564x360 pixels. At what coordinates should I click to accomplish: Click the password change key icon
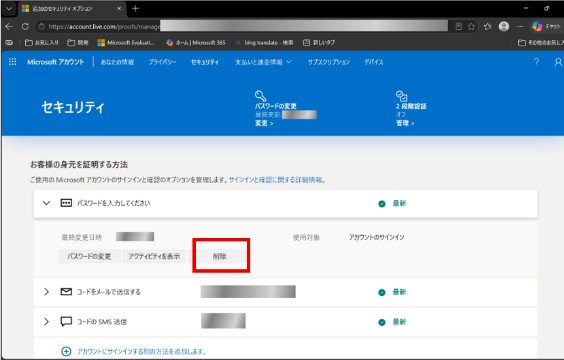[x=260, y=96]
